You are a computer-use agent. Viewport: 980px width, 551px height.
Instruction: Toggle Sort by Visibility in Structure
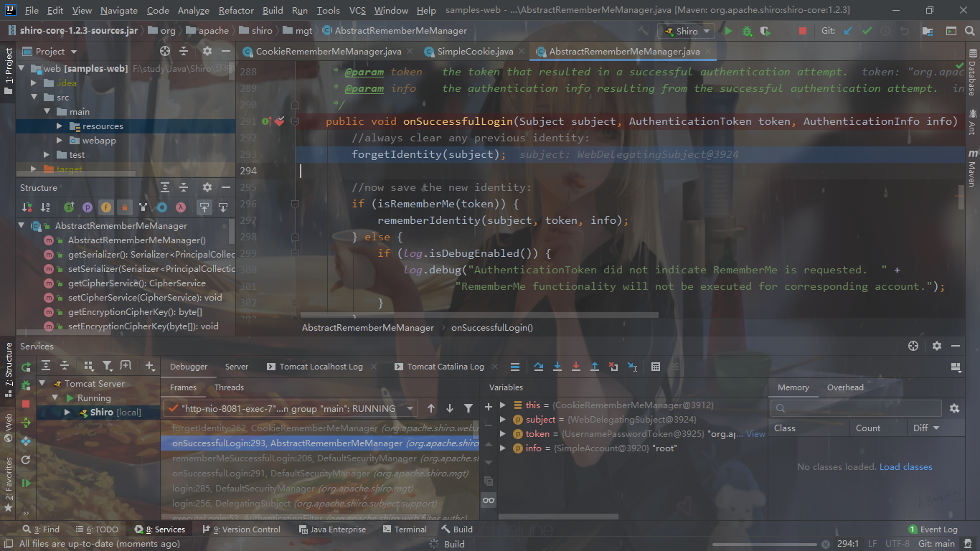27,207
